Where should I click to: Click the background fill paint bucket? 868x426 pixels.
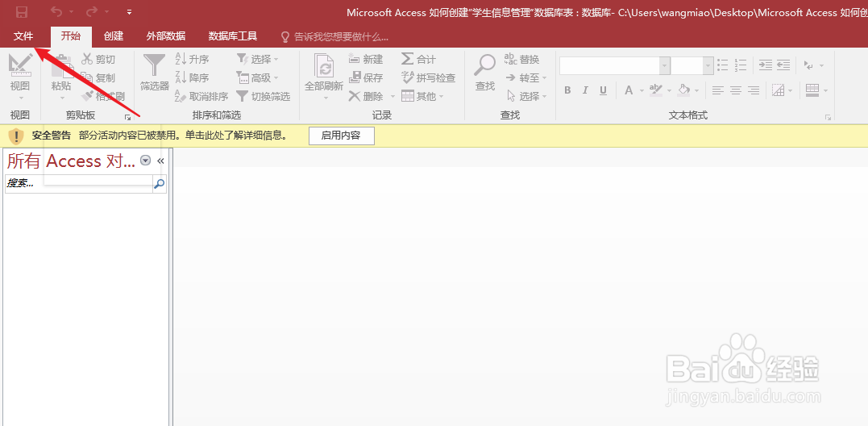tap(684, 90)
